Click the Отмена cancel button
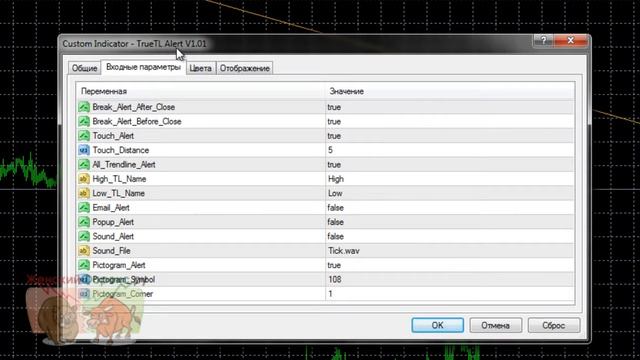This screenshot has height=360, width=640. coord(496,325)
